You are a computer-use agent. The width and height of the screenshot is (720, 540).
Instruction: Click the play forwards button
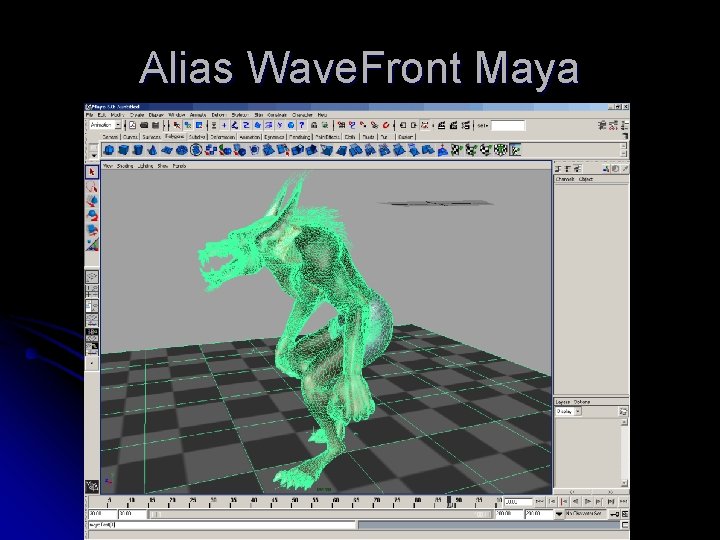[587, 502]
